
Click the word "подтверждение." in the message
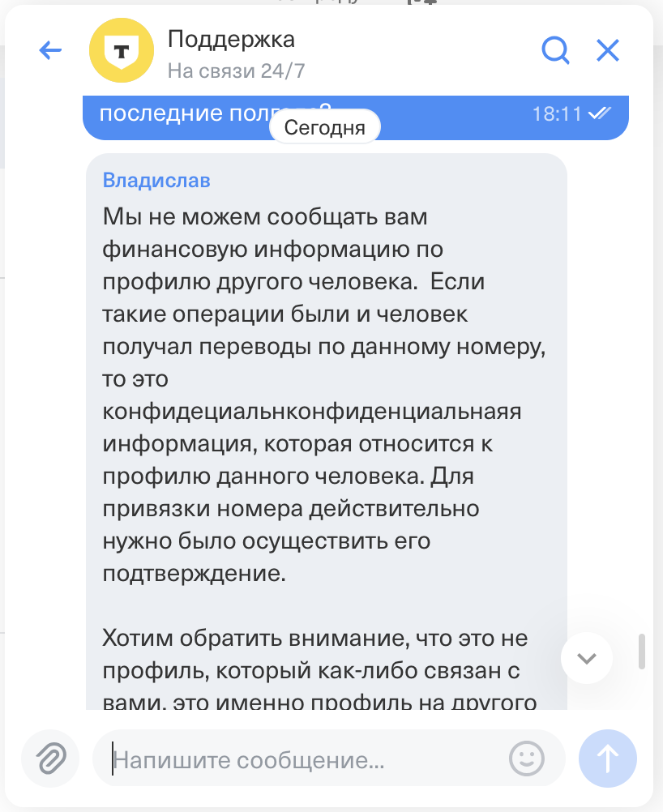click(x=195, y=573)
